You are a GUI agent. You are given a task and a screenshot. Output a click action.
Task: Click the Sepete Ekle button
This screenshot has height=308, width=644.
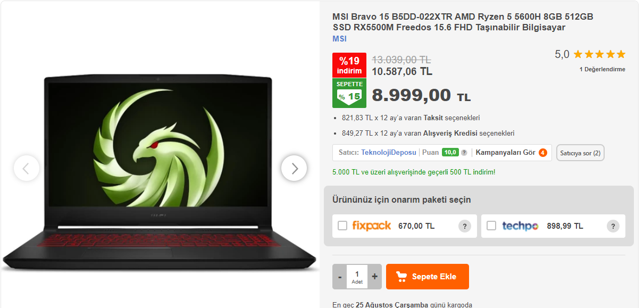[428, 277]
